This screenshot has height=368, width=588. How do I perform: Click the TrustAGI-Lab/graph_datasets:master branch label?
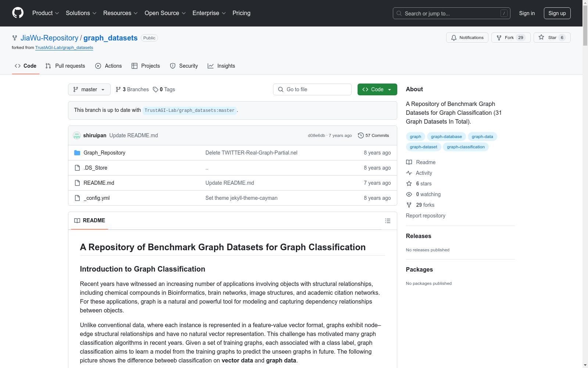pos(190,110)
